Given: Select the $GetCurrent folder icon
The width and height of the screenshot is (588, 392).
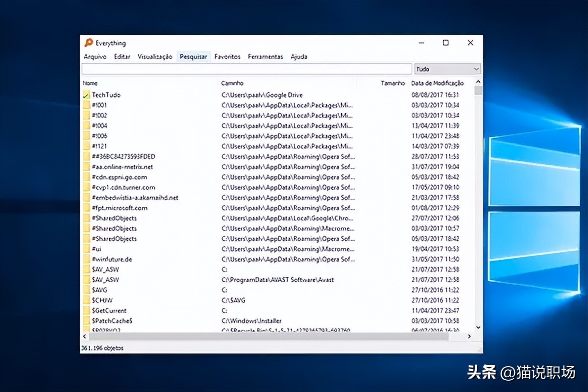Looking at the screenshot, I should (x=86, y=311).
